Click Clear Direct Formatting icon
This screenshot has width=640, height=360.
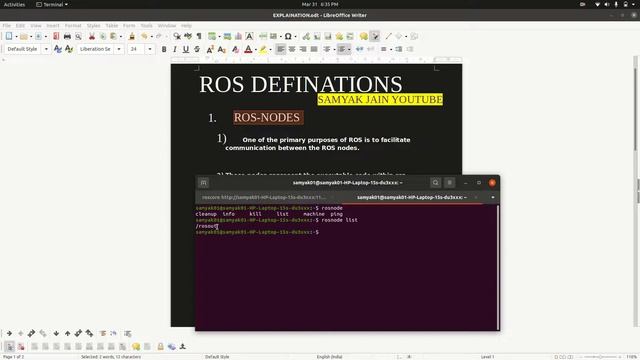[x=236, y=49]
